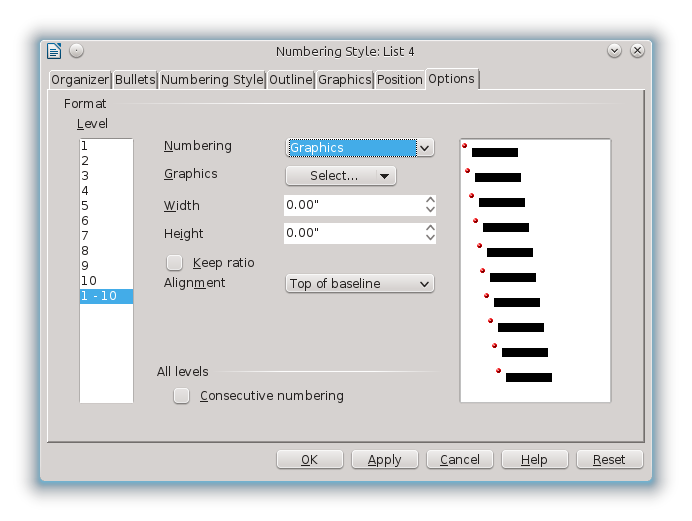This screenshot has width=692, height=521.
Task: Open the Bullets tab
Action: (134, 80)
